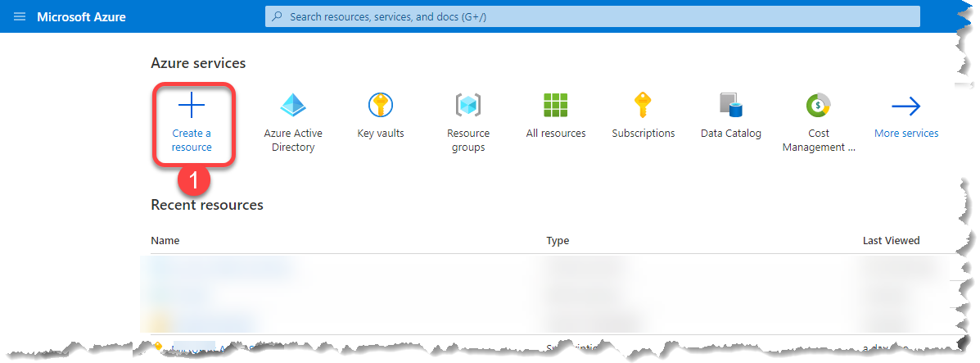Click the Subscriptions label
Viewport: 980px width, 363px height.
click(x=644, y=134)
